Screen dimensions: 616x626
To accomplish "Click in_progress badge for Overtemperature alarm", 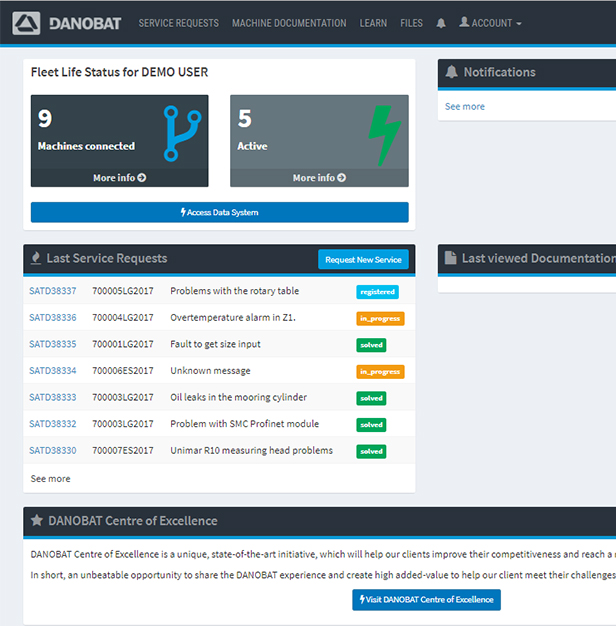I will (380, 319).
